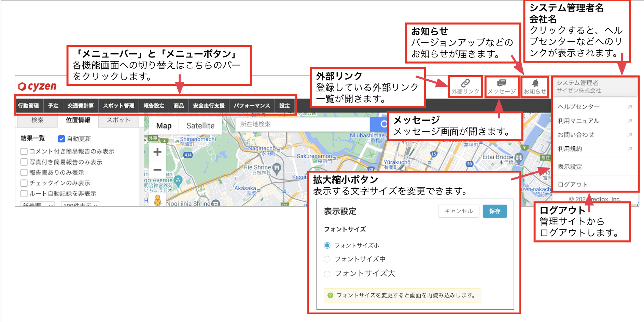Switch to the 位置情報 tab
This screenshot has width=644, height=322.
(x=78, y=120)
